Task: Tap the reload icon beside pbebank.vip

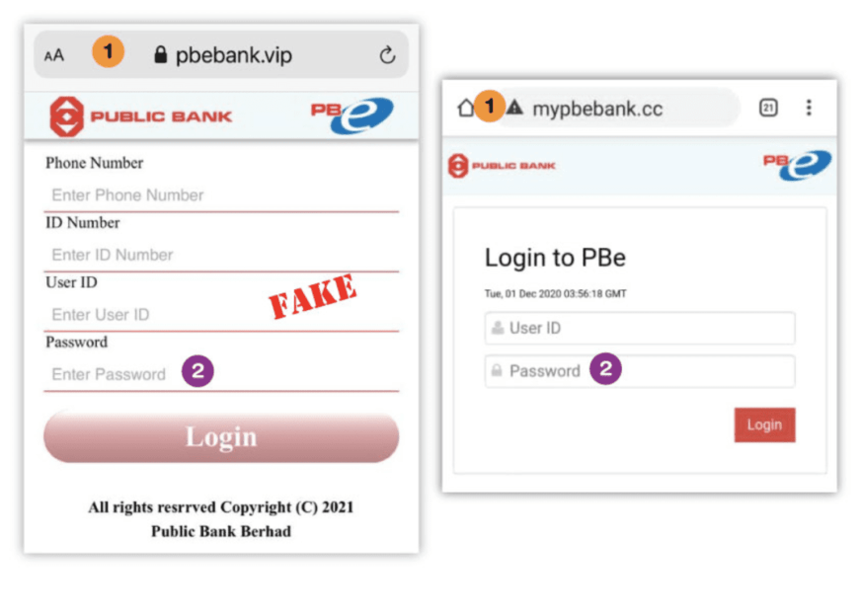Action: tap(387, 54)
